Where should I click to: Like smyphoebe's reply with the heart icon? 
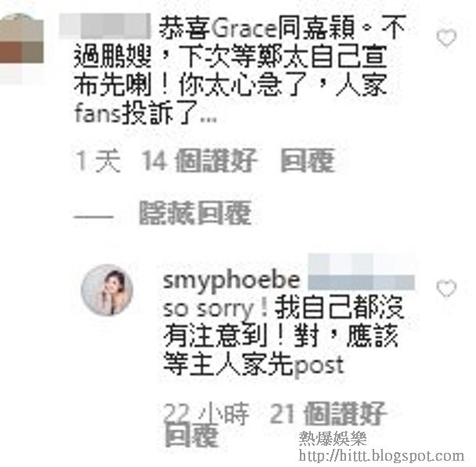coord(446,288)
